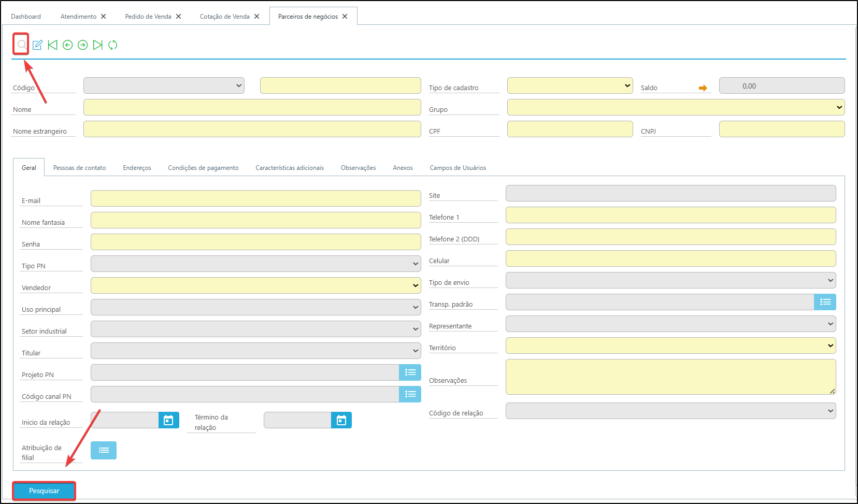Navigate to next record arrow
The image size is (858, 504).
pos(82,45)
